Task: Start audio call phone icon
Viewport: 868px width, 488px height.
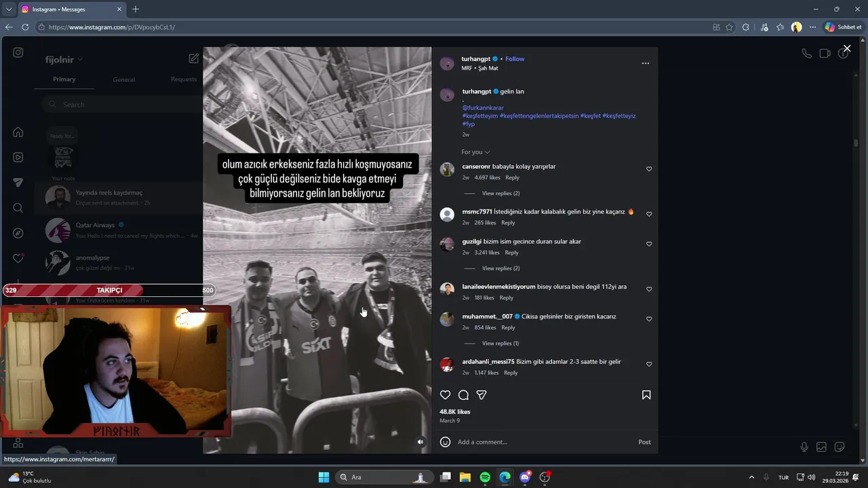Action: [806, 54]
